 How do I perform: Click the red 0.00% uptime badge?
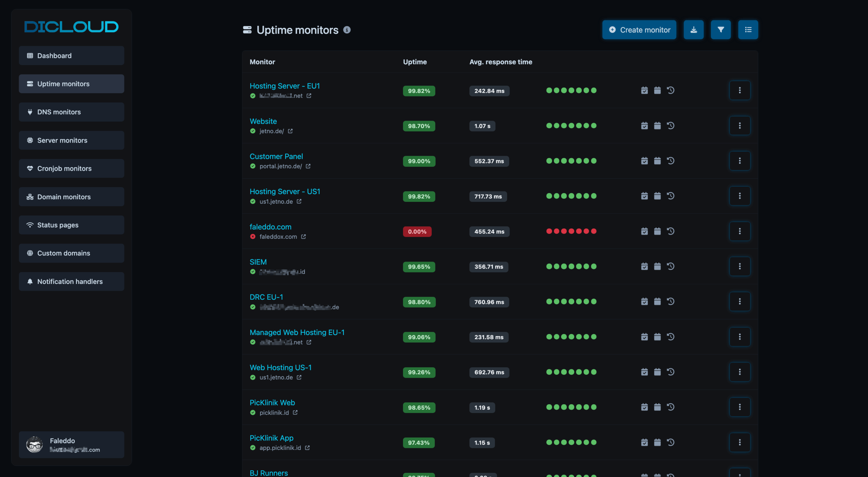[x=417, y=232]
